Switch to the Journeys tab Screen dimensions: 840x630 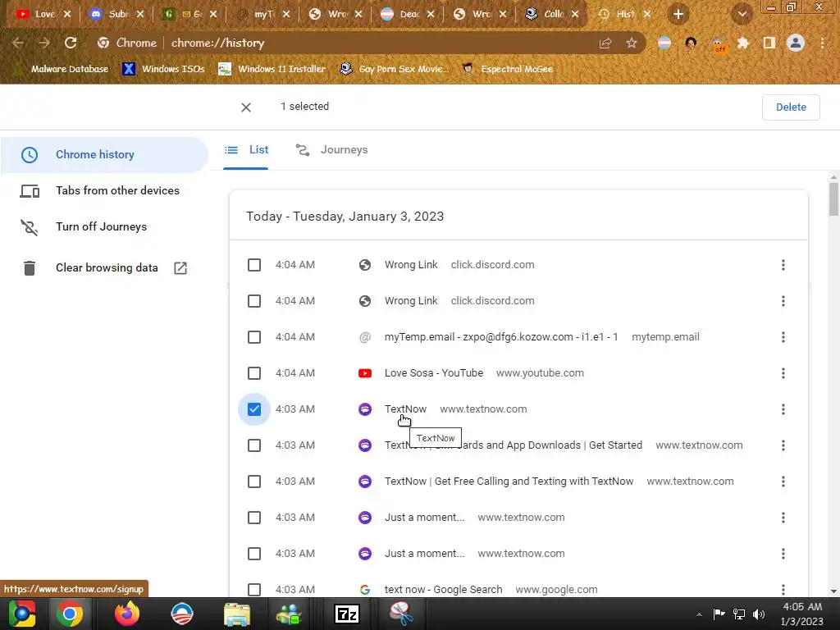pos(332,150)
